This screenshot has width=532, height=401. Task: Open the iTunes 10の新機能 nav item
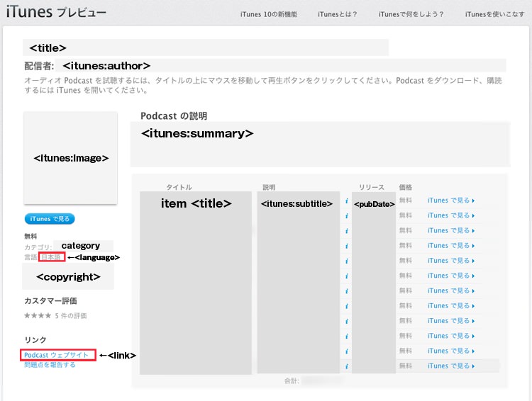(269, 14)
